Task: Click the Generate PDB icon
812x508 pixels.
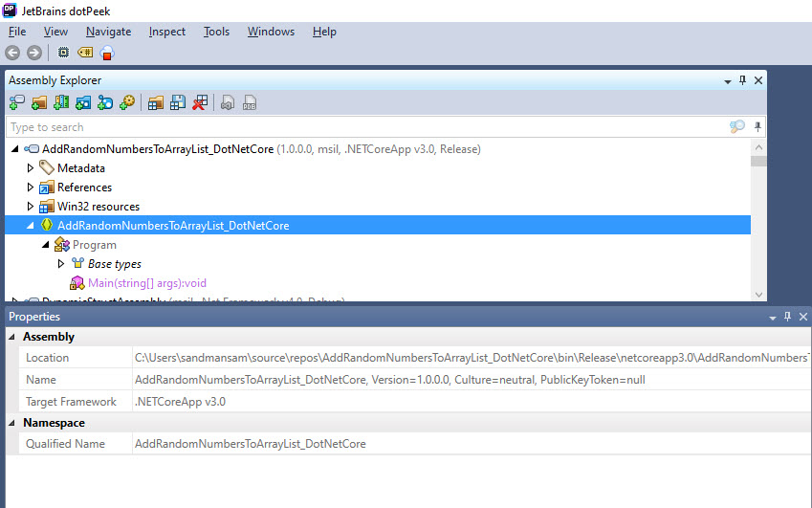Action: pos(249,102)
